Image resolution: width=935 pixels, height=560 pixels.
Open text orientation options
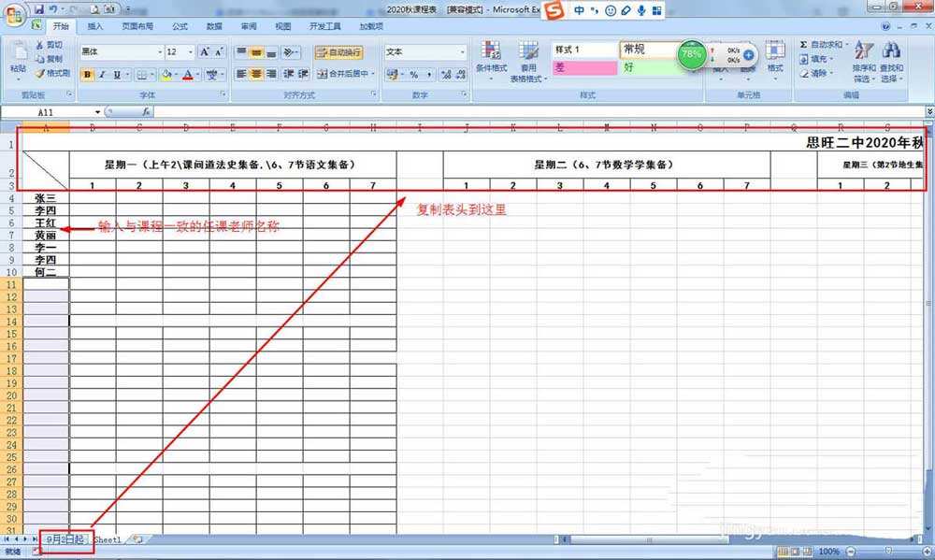pos(290,52)
